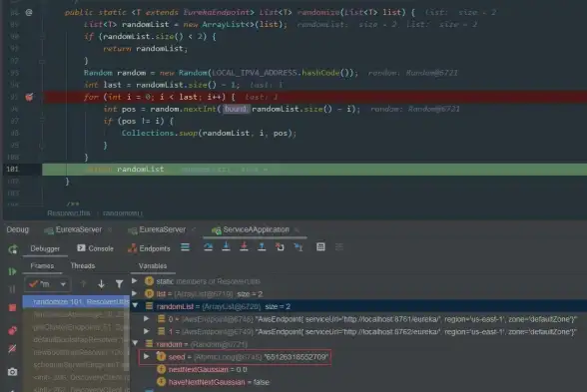
Task: Click the Step Out icon
Action: [x=262, y=246]
